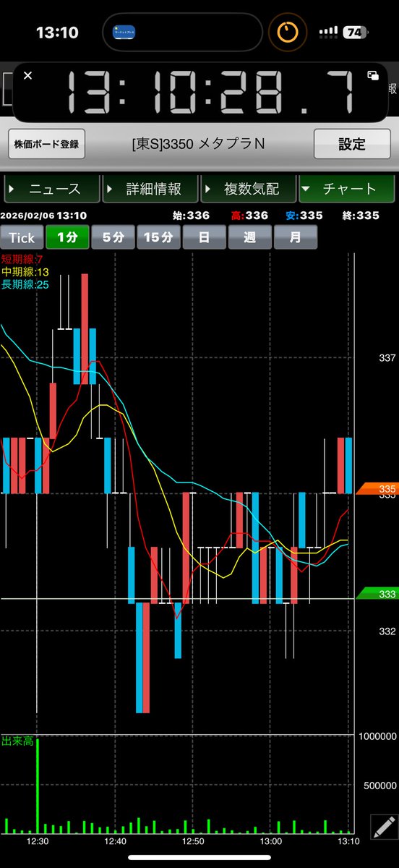Tap the 1000000 volume axis label
Image resolution: width=399 pixels, height=868 pixels.
click(377, 736)
